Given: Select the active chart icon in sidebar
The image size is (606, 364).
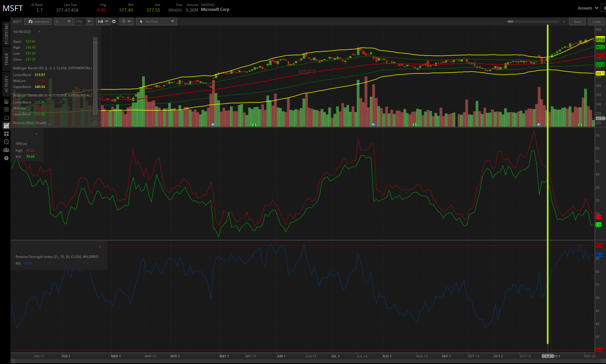Looking at the screenshot, I should pyautogui.click(x=6, y=125).
